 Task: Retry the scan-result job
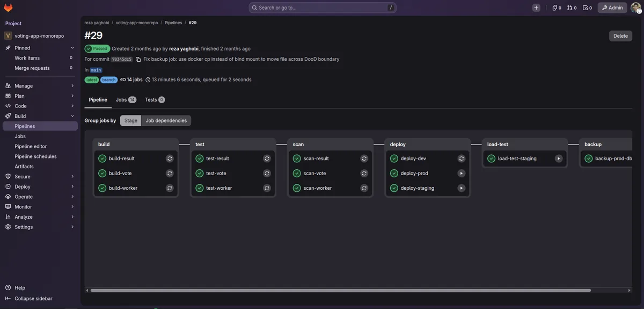click(x=364, y=159)
